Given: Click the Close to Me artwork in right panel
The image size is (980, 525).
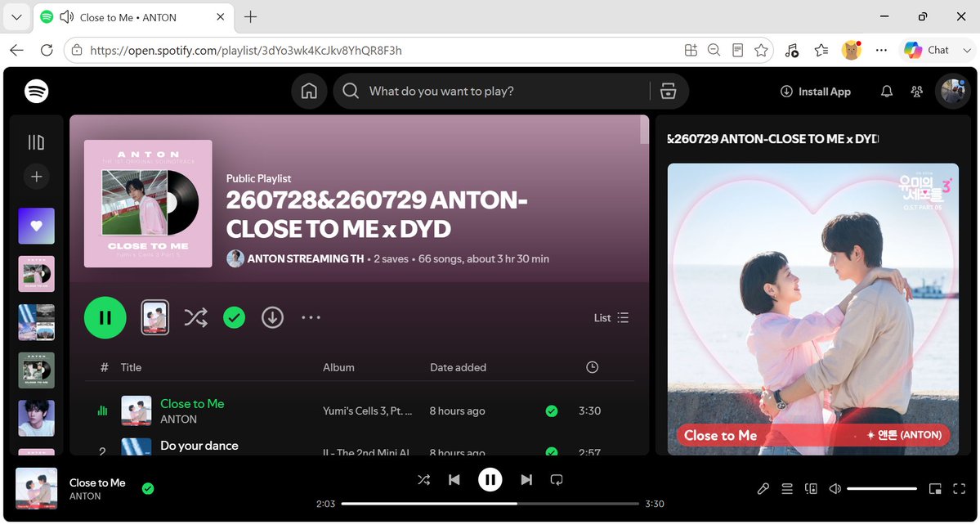Looking at the screenshot, I should [x=813, y=309].
